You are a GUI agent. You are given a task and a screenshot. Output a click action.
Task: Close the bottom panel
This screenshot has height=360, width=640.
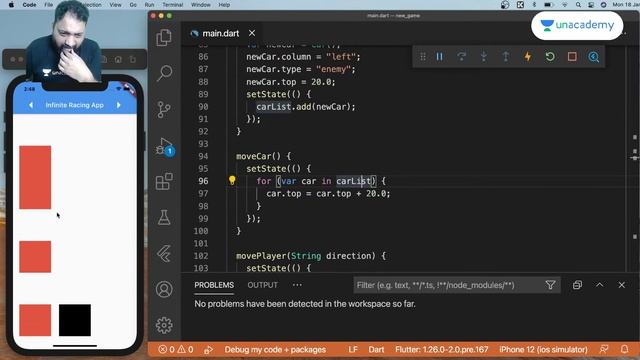click(x=622, y=285)
